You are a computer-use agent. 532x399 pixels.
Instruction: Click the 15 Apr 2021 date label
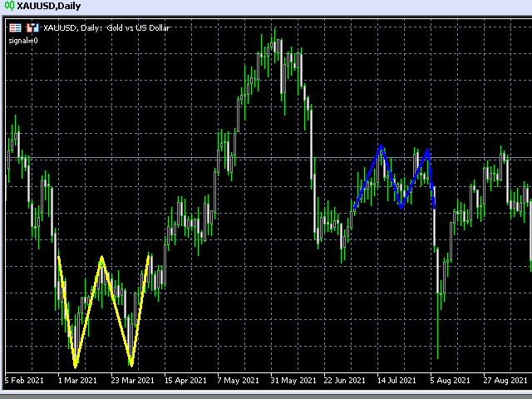tap(186, 381)
